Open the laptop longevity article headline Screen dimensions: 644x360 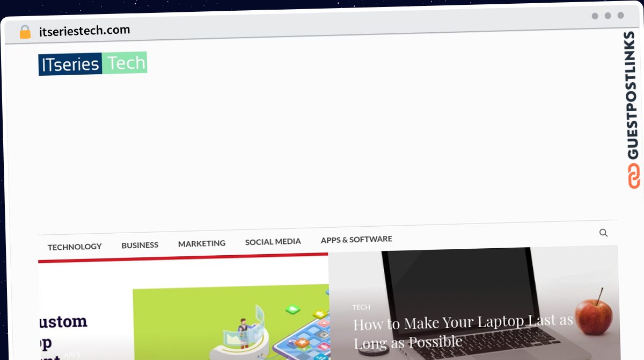point(463,332)
